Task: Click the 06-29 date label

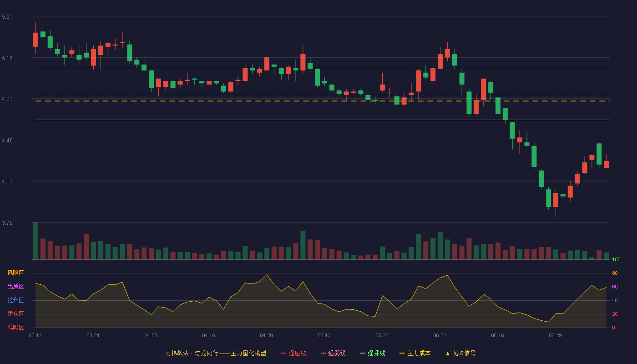Action: (555, 335)
